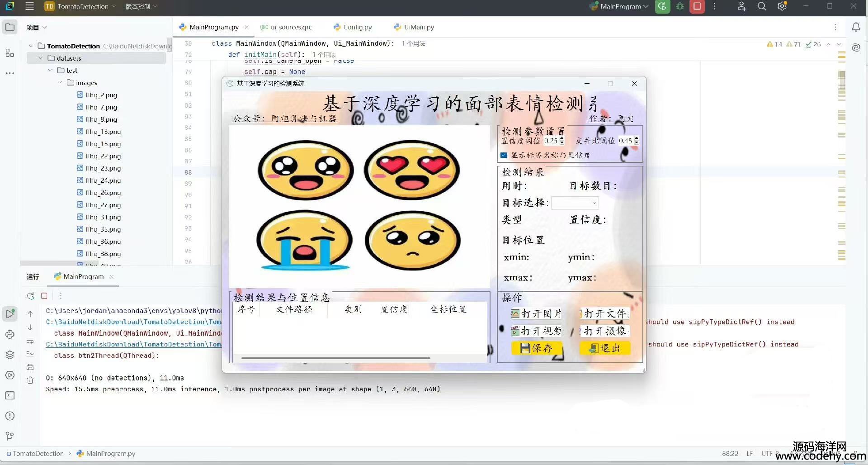Click the yellow Save (保存) button
Viewport: 868px width, 465px height.
(537, 348)
